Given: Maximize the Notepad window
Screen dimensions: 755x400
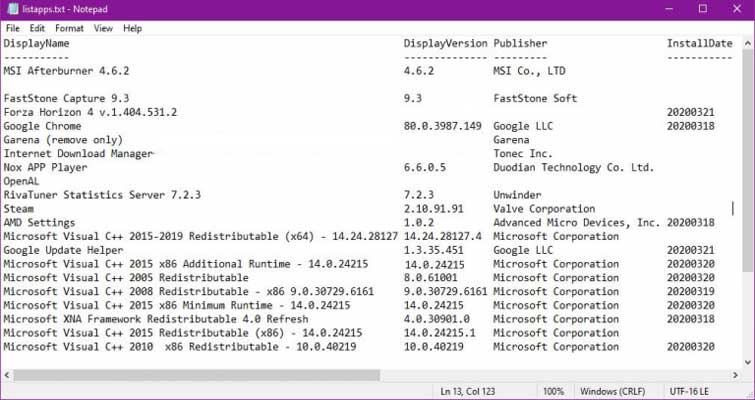Looking at the screenshot, I should 703,9.
